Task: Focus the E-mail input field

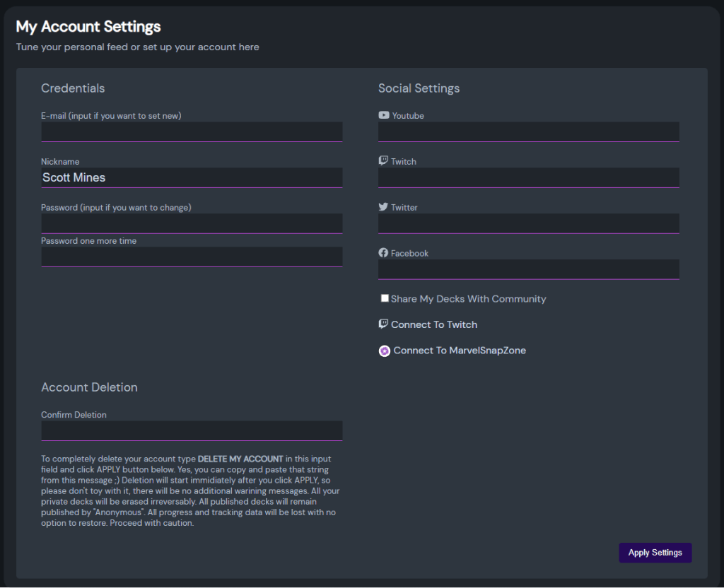Action: point(192,132)
